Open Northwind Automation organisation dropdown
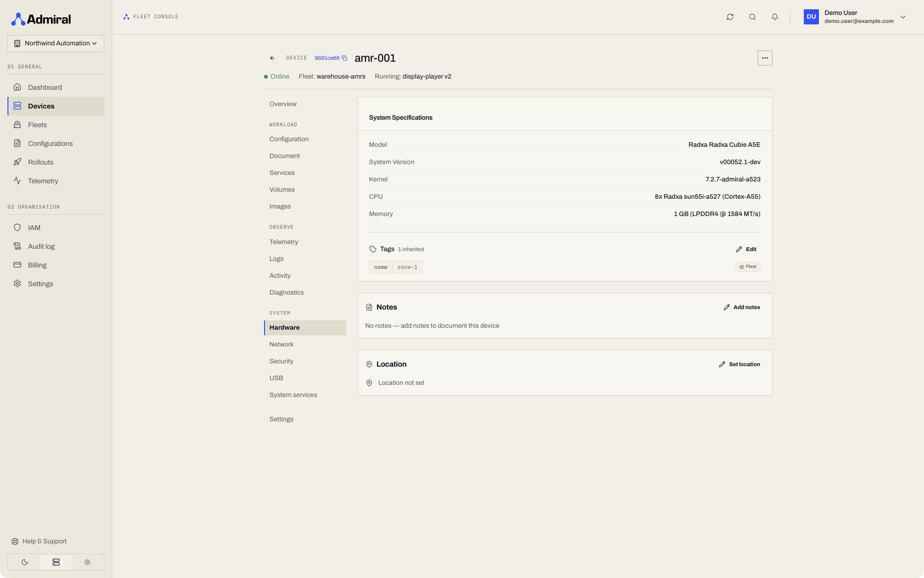This screenshot has width=924, height=578. coord(56,43)
